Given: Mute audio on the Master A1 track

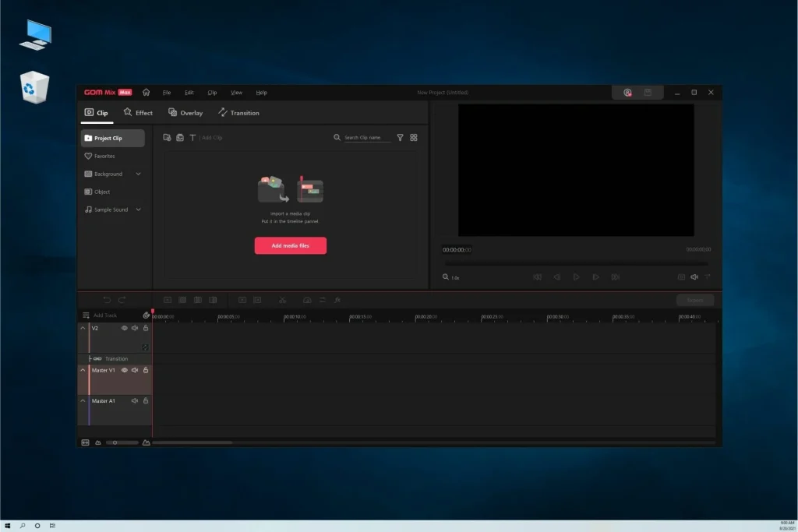Looking at the screenshot, I should point(135,400).
